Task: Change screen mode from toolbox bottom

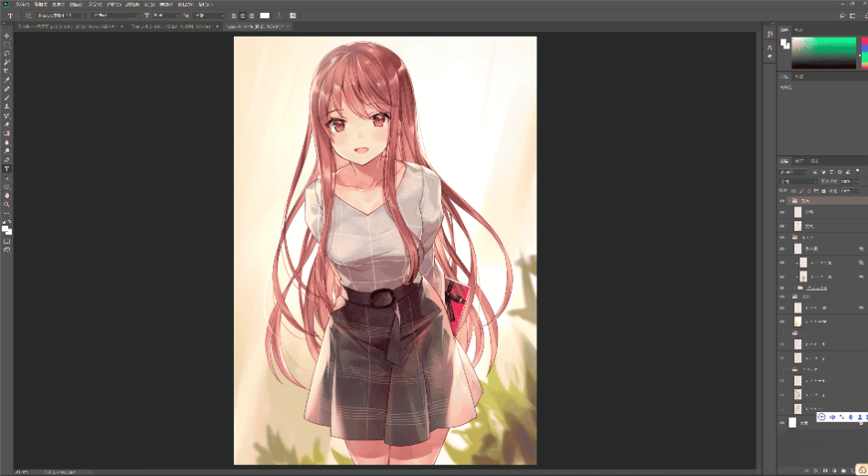Action: (6, 250)
